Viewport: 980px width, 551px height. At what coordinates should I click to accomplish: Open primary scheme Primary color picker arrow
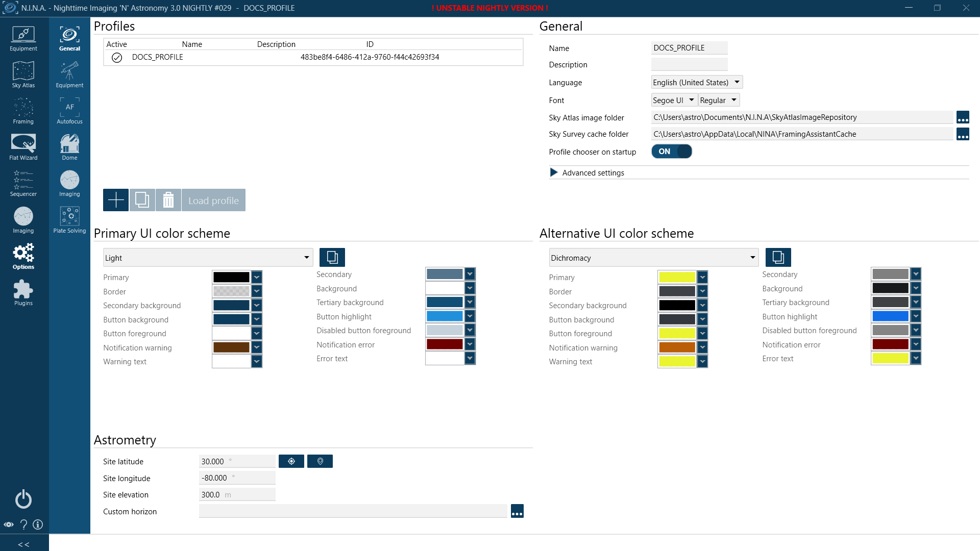click(x=257, y=277)
